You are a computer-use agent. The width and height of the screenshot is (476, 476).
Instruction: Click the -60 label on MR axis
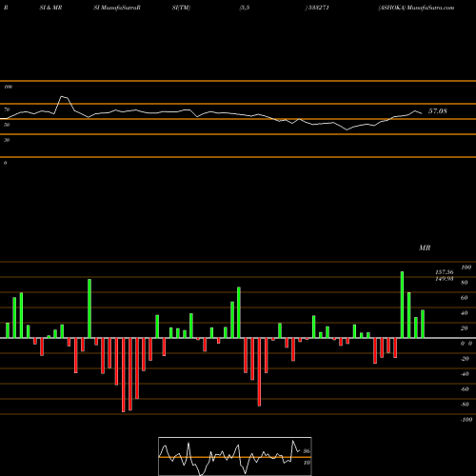click(465, 389)
